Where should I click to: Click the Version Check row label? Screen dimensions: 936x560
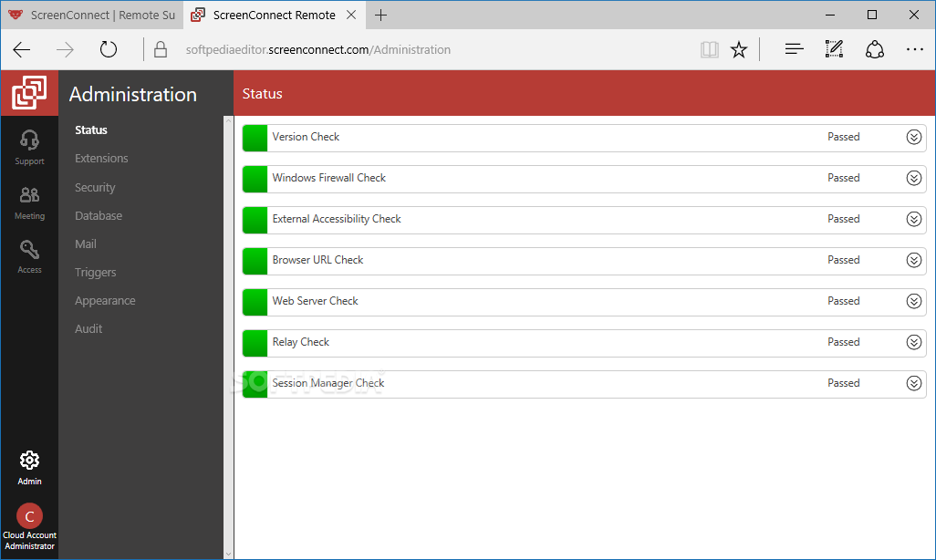coord(306,137)
